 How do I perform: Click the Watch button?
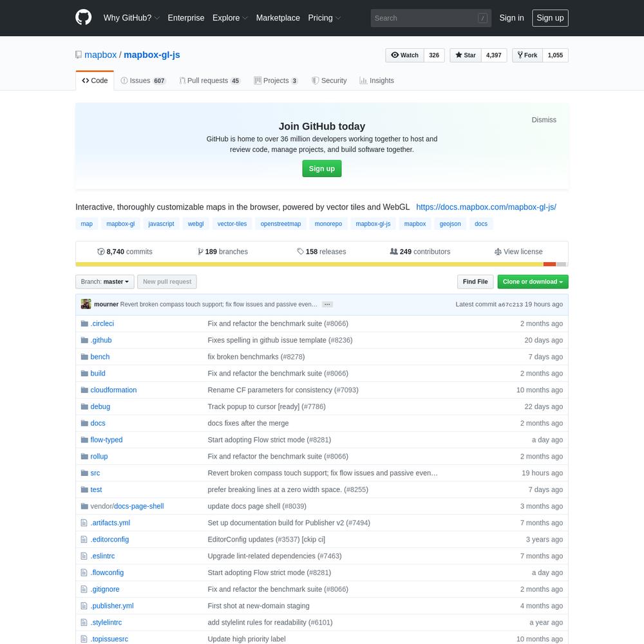404,55
